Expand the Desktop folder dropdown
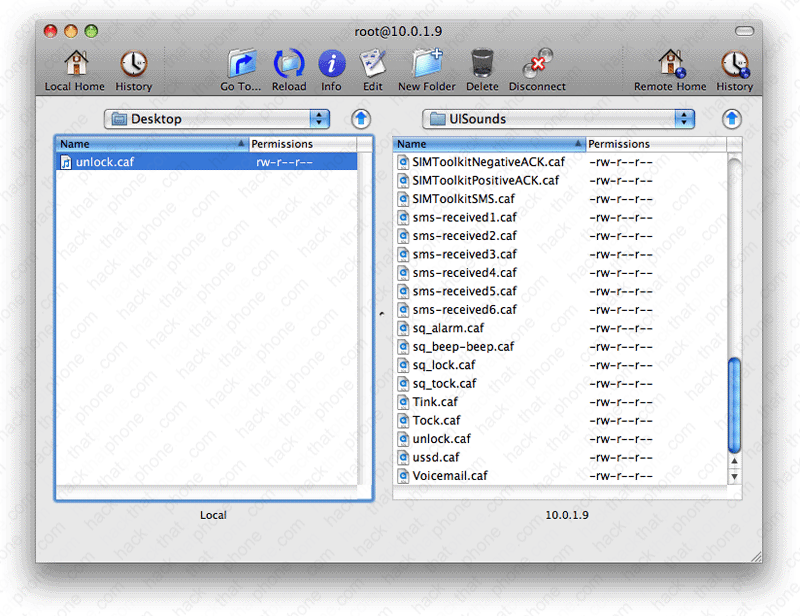Viewport: 800px width, 616px height. pos(217,119)
